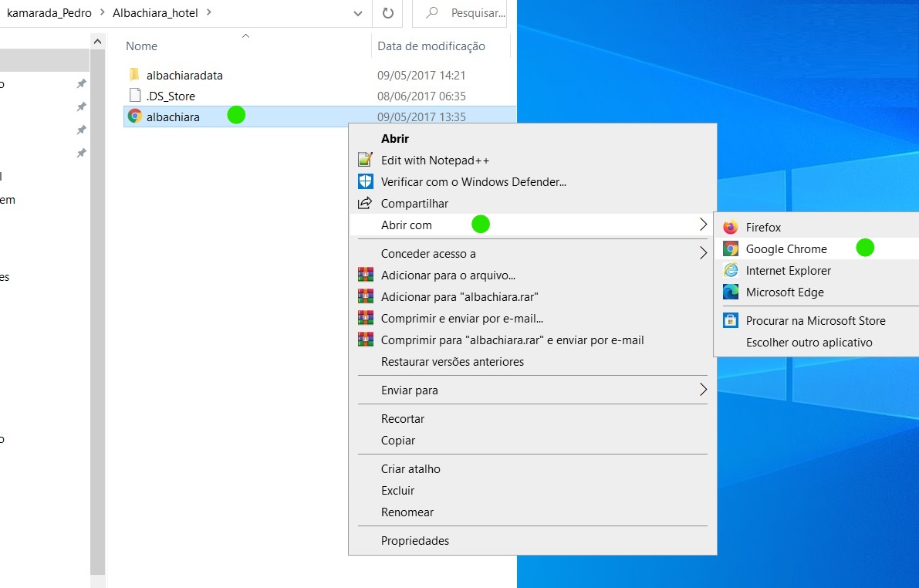The image size is (919, 588).
Task: Expand the Conceder acesso a submenu arrow
Action: click(x=703, y=253)
